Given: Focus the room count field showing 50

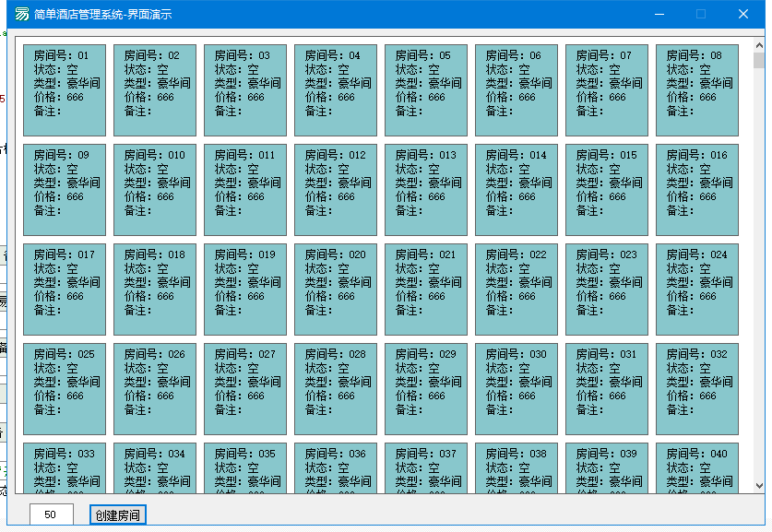Looking at the screenshot, I should point(52,514).
